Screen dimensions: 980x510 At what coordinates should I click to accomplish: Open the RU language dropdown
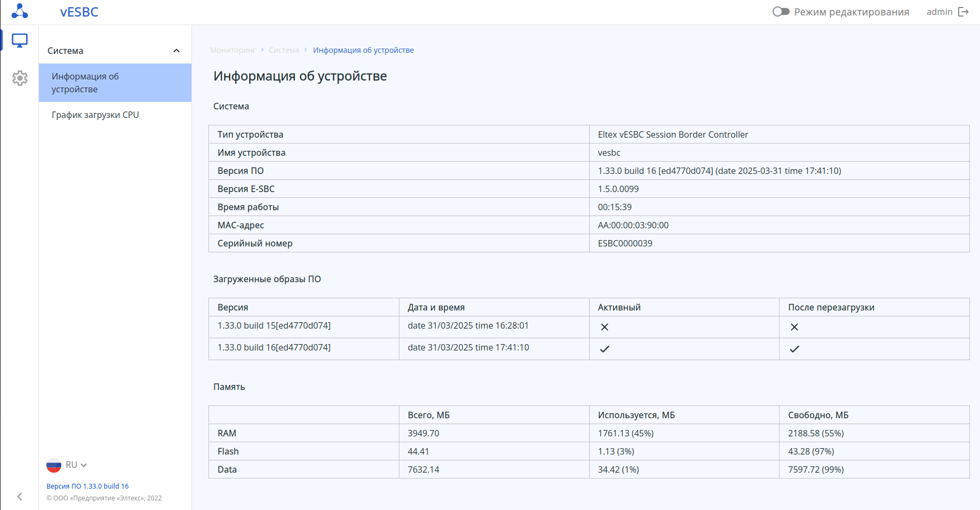[x=77, y=465]
